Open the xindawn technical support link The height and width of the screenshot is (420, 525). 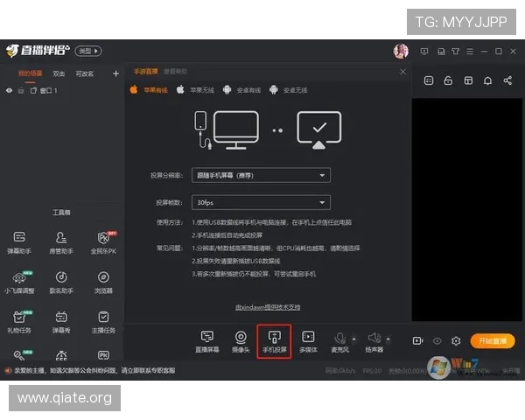[x=268, y=307]
